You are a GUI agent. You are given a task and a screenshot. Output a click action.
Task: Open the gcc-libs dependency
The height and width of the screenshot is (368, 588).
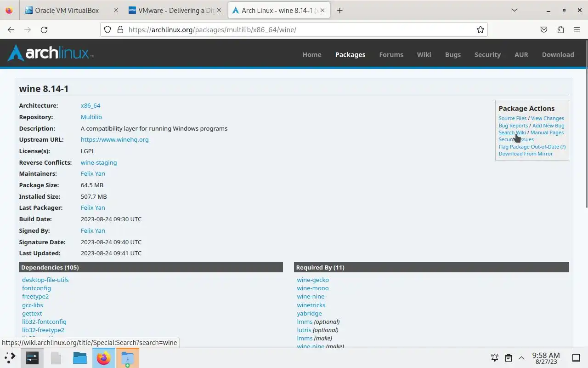click(33, 305)
